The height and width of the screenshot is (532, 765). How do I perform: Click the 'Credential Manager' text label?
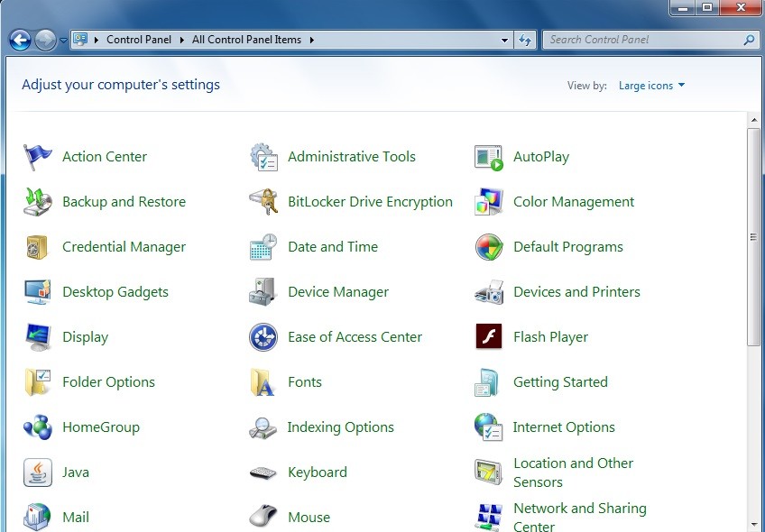tap(124, 247)
